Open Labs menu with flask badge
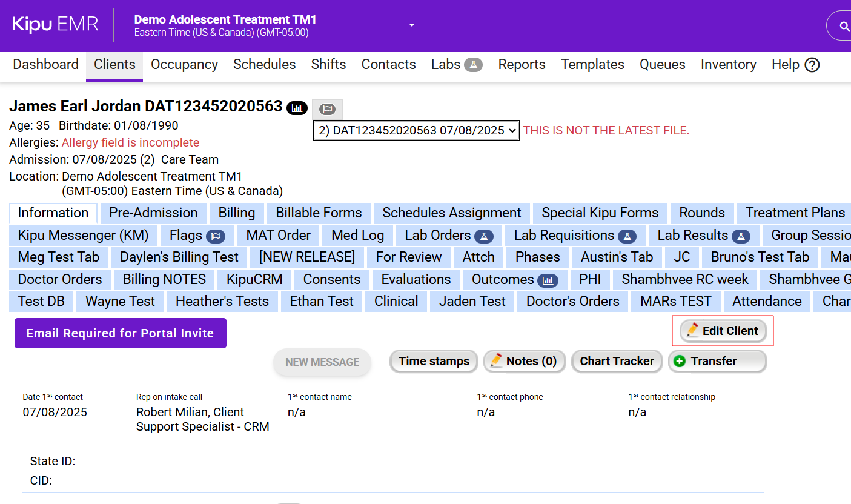Viewport: 851px width, 504px height. [x=456, y=65]
